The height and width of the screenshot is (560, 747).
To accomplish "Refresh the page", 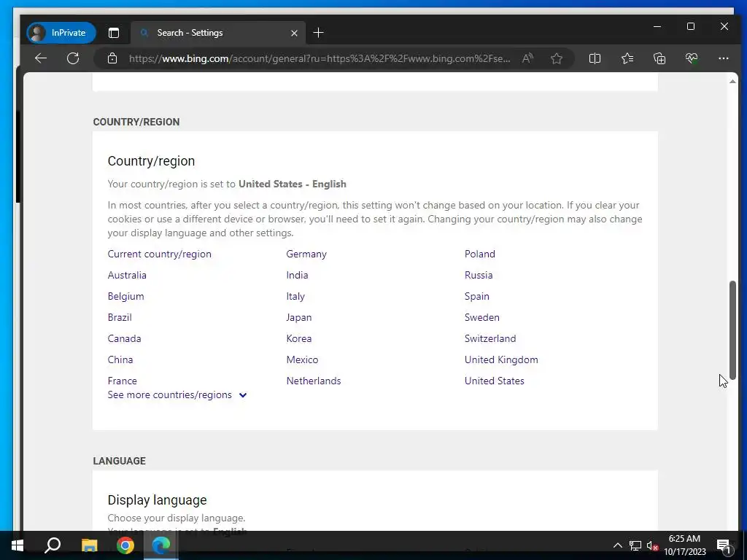I will click(73, 58).
